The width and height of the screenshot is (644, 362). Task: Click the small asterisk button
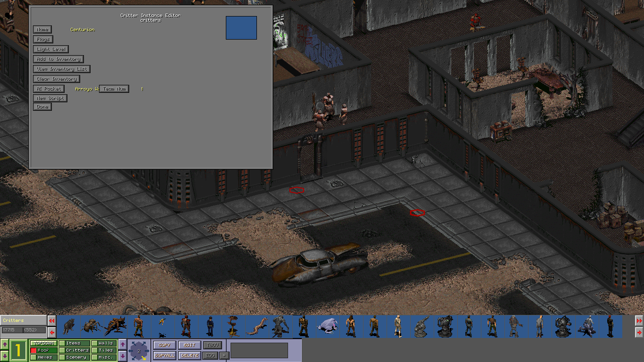click(225, 355)
